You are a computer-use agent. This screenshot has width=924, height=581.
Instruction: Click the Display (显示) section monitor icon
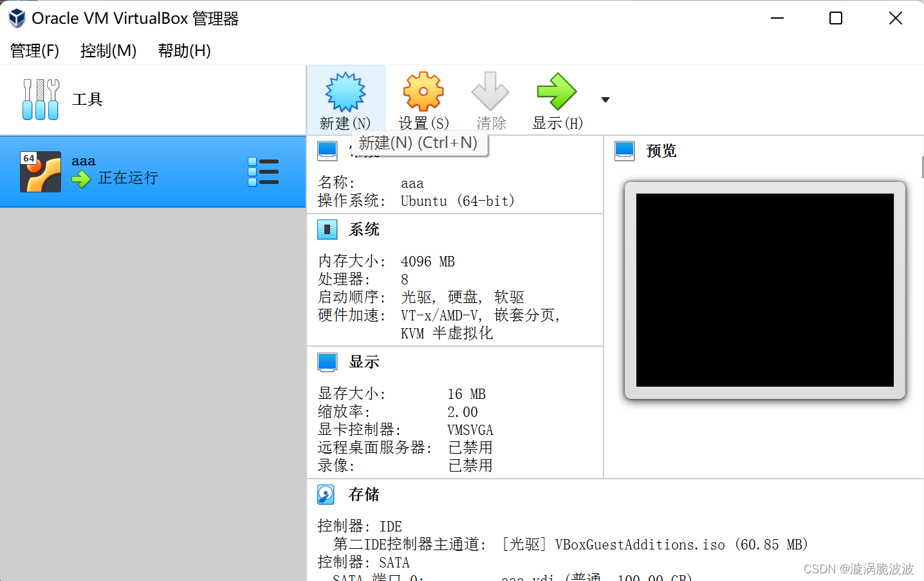point(328,362)
